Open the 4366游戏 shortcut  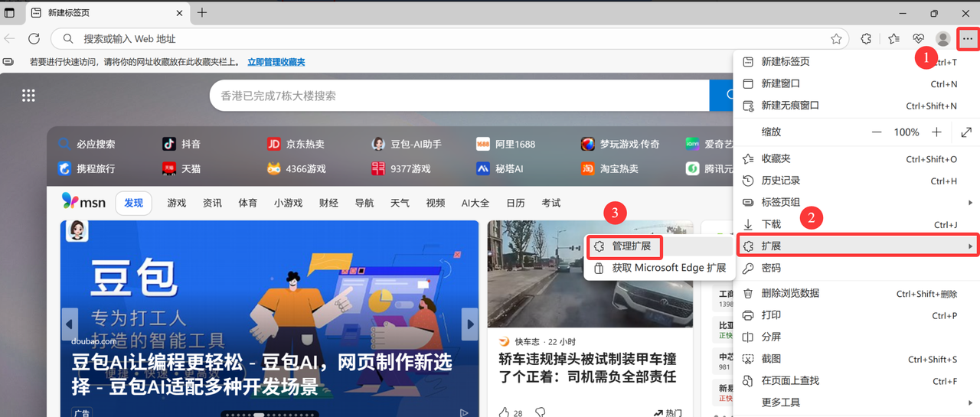[x=296, y=168]
